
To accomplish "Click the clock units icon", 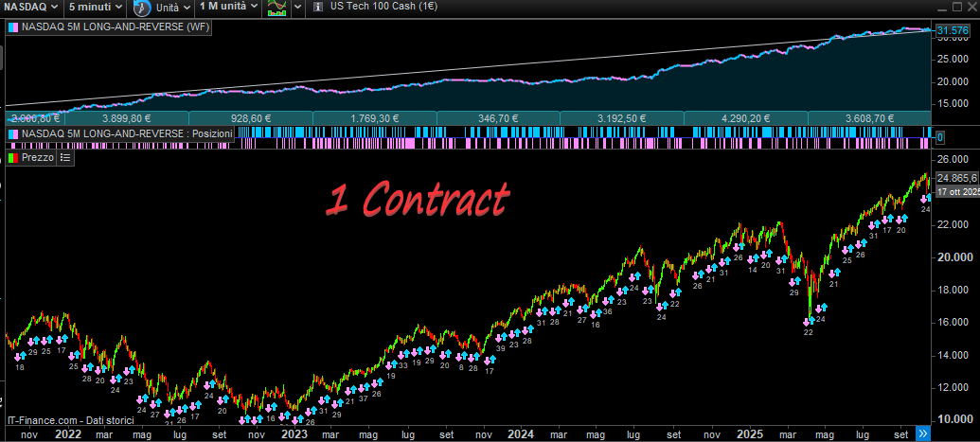I will (x=141, y=8).
